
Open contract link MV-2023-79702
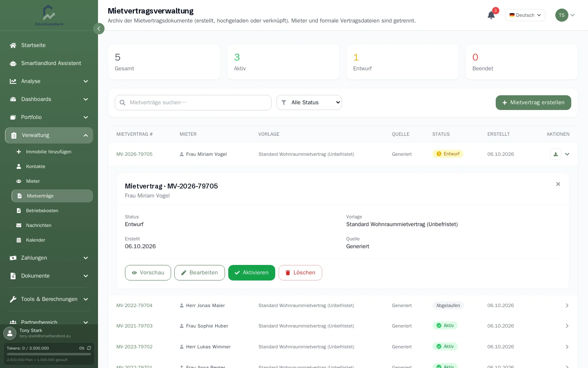[134, 347]
